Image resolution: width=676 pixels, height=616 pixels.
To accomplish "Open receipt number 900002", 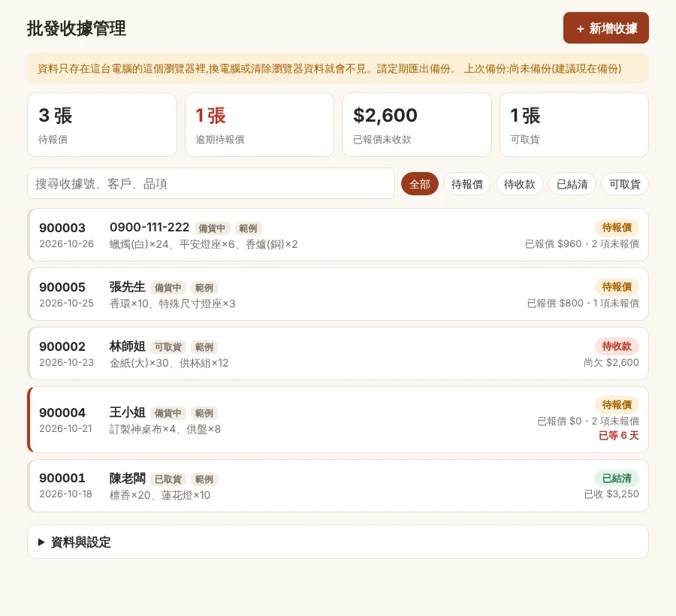I will [62, 346].
